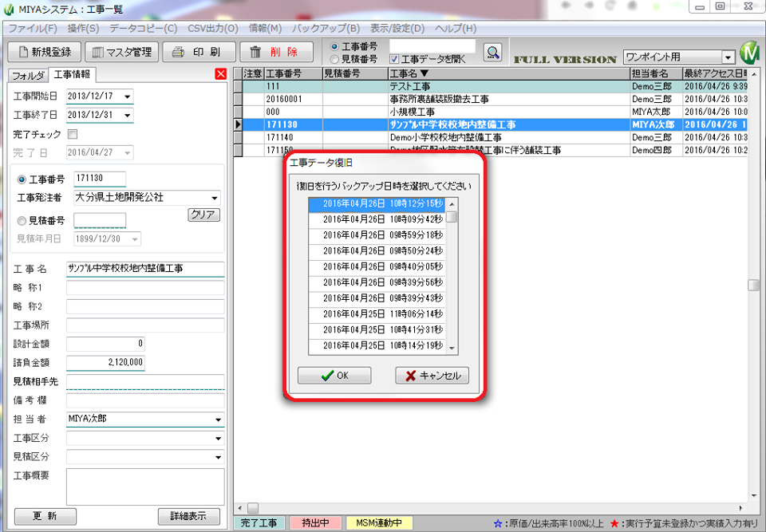Select backup 2016年04月26日 10時09分42秒
This screenshot has width=766, height=532.
point(377,219)
